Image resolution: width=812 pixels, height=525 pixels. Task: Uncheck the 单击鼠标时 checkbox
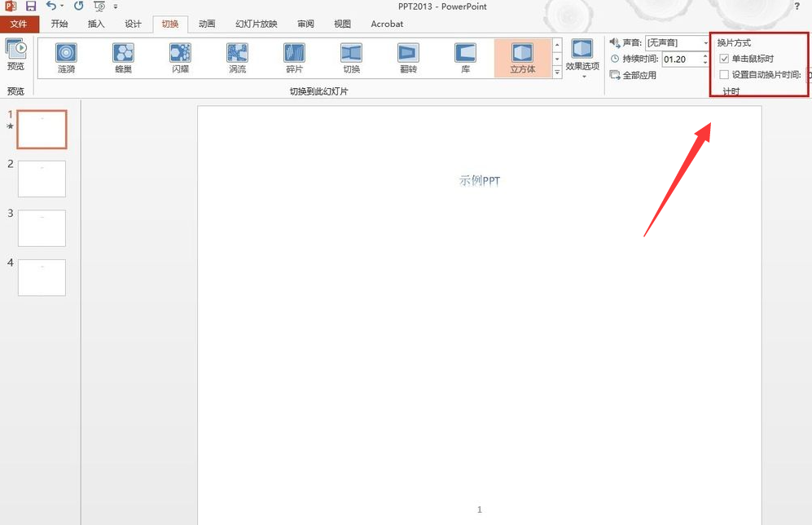[x=725, y=59]
